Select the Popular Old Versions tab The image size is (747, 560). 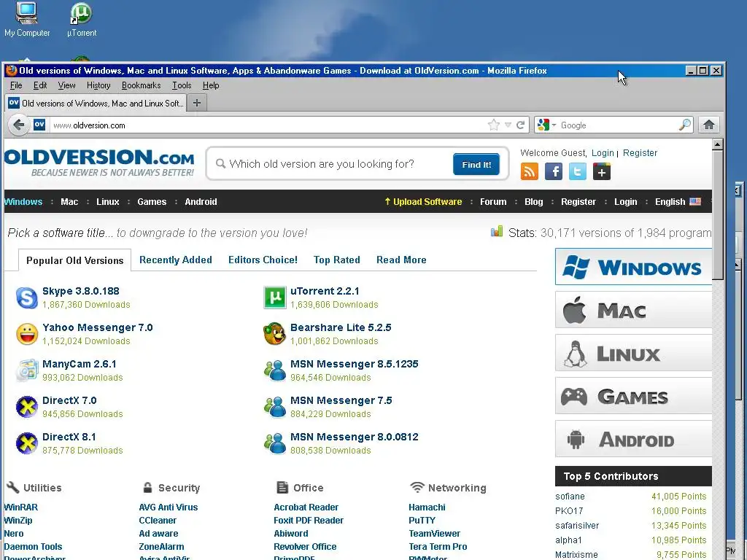coord(75,260)
